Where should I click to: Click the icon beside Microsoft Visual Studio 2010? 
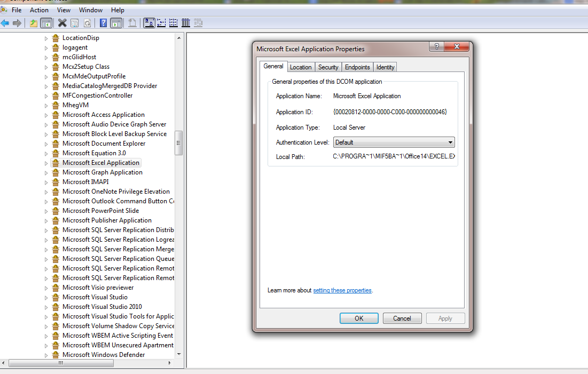tap(56, 307)
